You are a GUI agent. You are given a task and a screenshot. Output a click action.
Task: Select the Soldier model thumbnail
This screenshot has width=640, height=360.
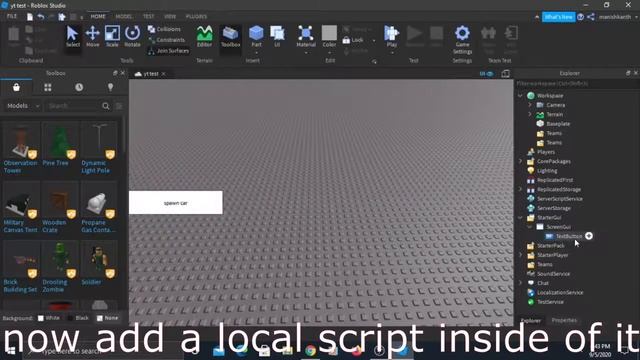coord(99,260)
